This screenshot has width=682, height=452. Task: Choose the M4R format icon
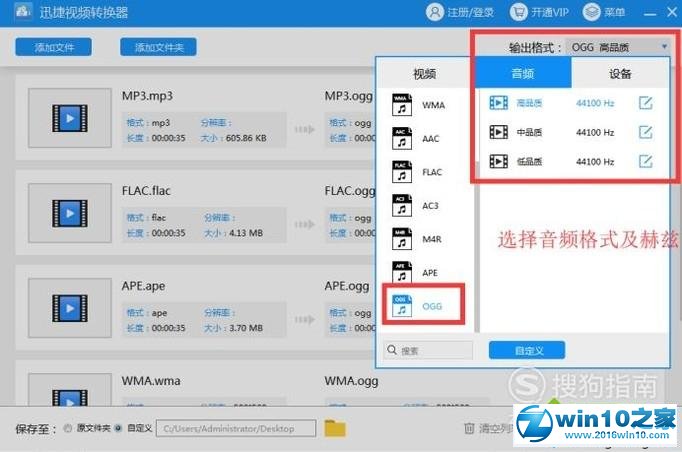(x=401, y=239)
